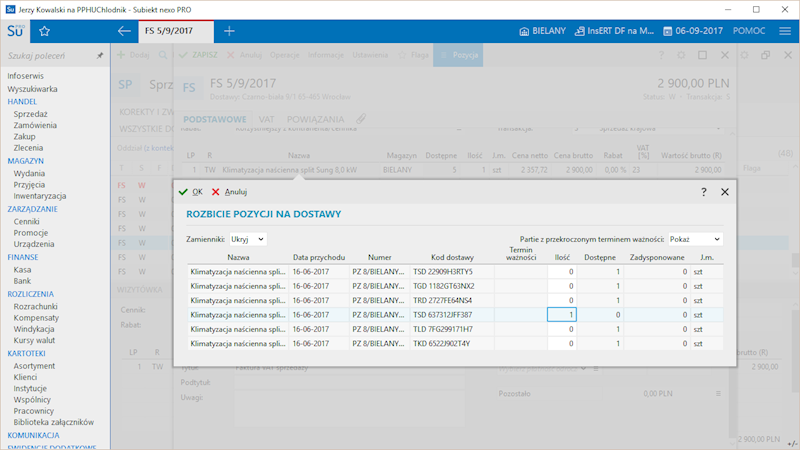Open Cenniki in sidebar
Viewport: 800px width, 450px height.
(x=27, y=221)
